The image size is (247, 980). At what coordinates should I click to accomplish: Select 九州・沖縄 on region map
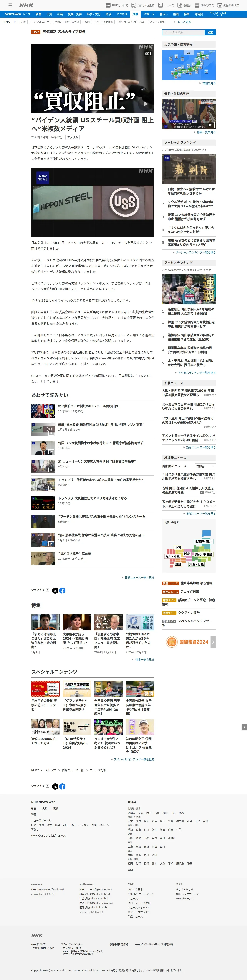(172, 556)
